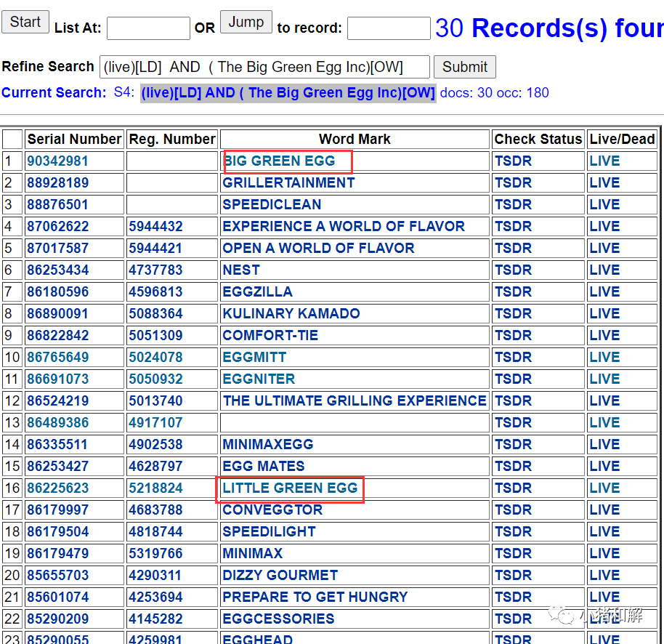Open registration number 4737783
The height and width of the screenshot is (644, 664).
[155, 270]
